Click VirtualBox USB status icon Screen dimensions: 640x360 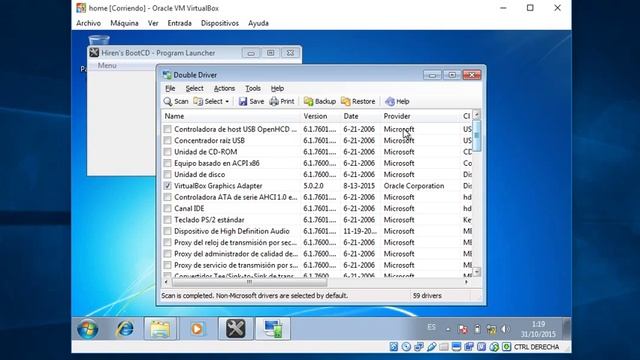pos(431,347)
